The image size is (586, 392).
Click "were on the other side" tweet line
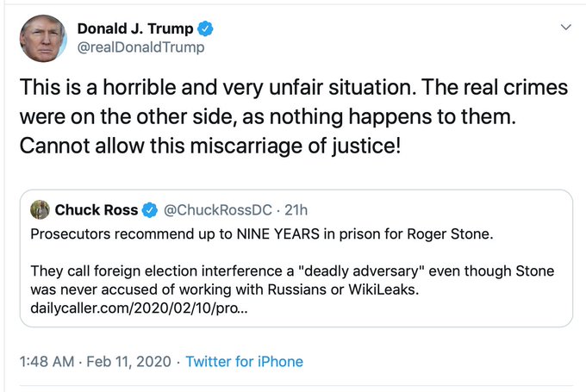click(268, 116)
